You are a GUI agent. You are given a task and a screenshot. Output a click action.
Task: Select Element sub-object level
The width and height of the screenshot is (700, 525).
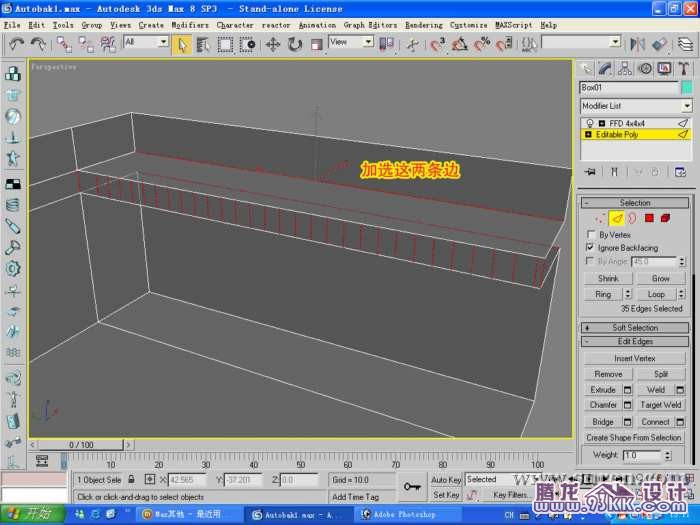665,218
